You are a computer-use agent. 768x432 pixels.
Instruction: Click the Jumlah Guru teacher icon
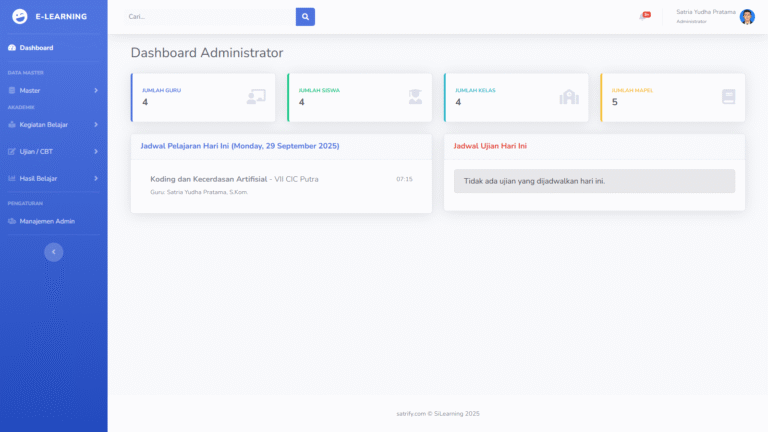click(256, 97)
